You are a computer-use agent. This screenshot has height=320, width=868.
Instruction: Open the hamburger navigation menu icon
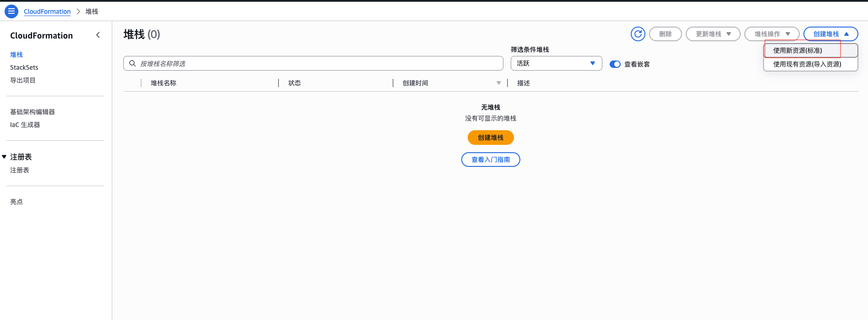[x=11, y=11]
